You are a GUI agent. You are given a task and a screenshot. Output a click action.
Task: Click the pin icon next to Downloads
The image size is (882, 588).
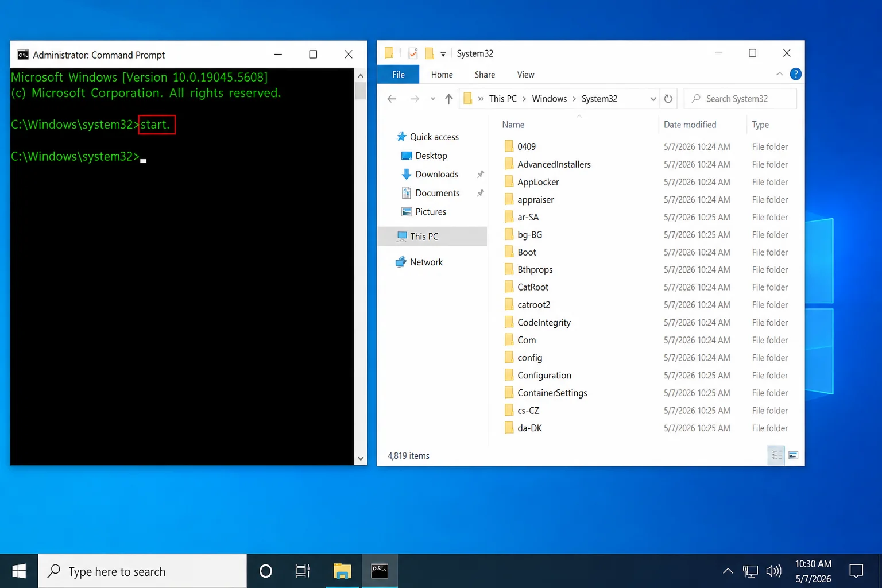coord(481,174)
